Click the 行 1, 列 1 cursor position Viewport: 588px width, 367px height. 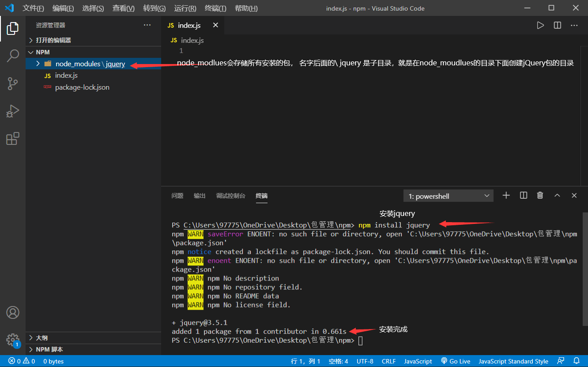(x=305, y=361)
